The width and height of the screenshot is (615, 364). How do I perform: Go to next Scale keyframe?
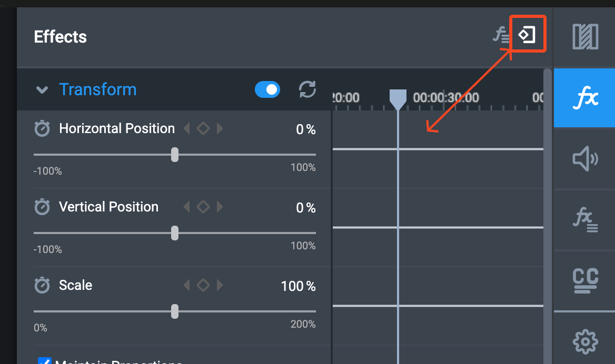pos(220,285)
